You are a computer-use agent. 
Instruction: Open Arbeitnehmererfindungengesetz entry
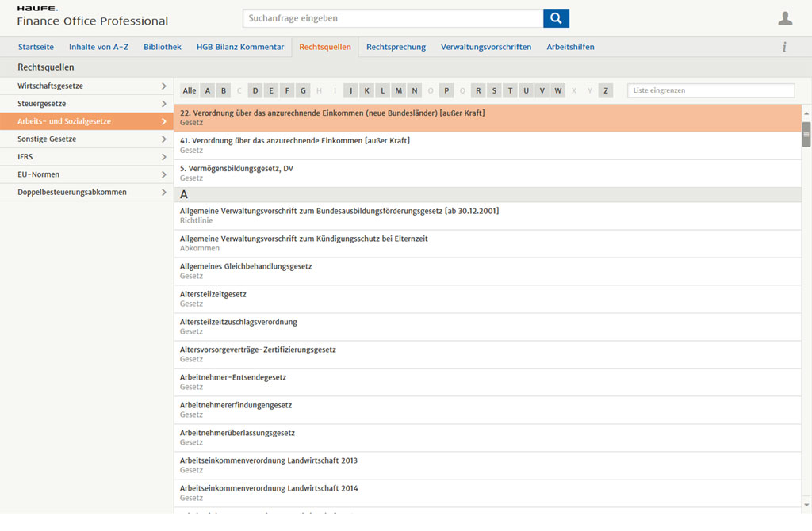coord(488,410)
